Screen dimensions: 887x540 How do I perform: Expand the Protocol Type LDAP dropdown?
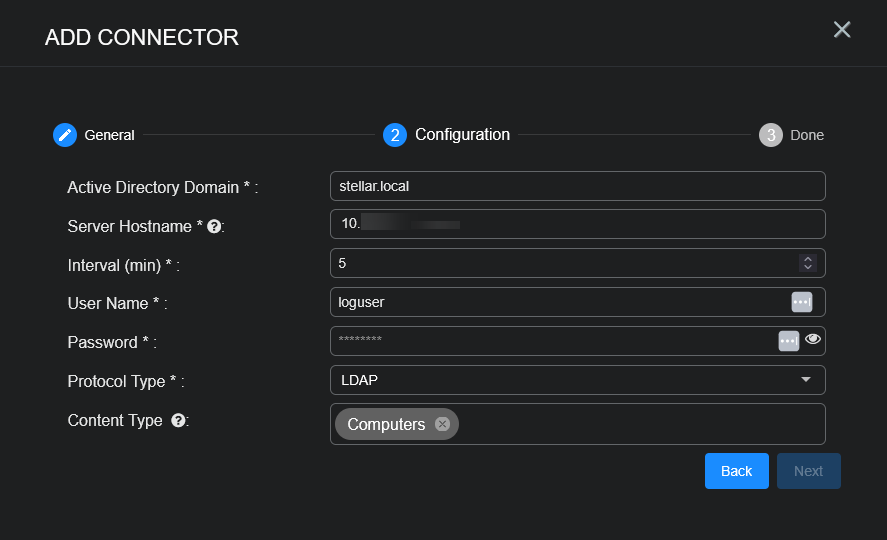coord(805,380)
